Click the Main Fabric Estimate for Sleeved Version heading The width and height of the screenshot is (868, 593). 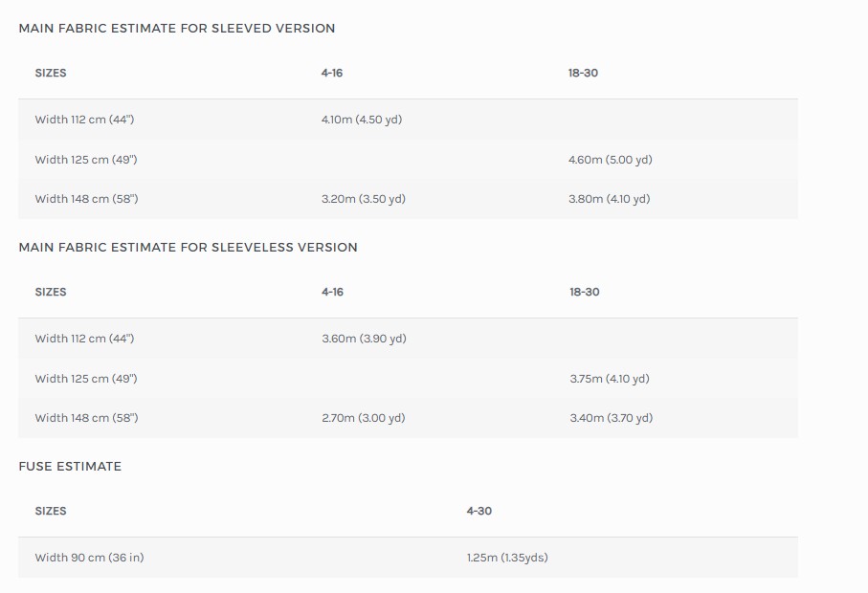click(177, 28)
